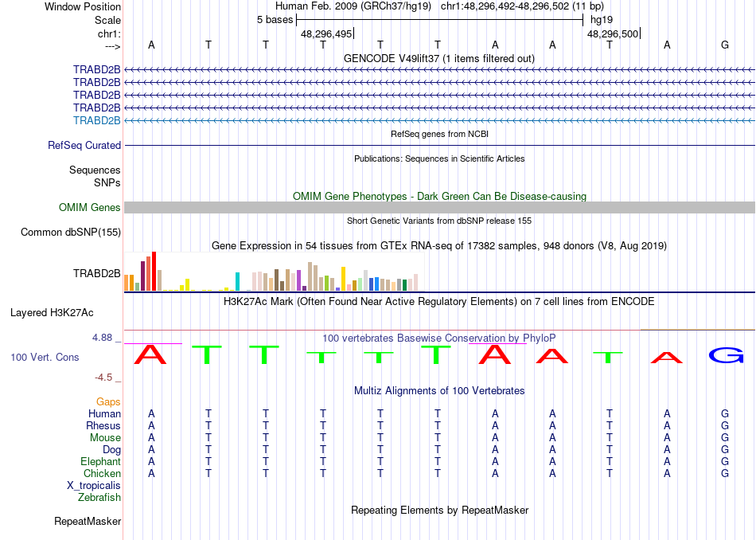The height and width of the screenshot is (540, 756).
Task: Open 'Multiz Alignments of 100 Vertebrates' title
Action: (439, 391)
